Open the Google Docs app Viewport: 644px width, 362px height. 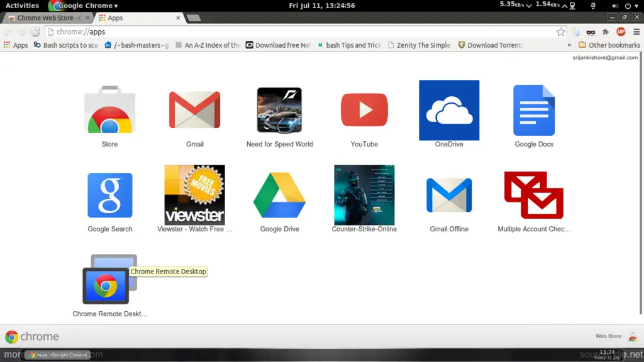[533, 111]
